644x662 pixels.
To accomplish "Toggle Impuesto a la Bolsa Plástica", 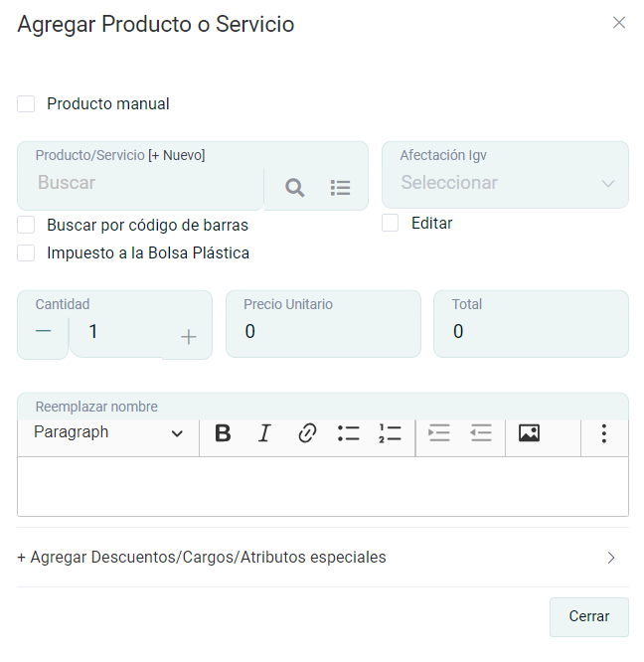I will coord(27,252).
